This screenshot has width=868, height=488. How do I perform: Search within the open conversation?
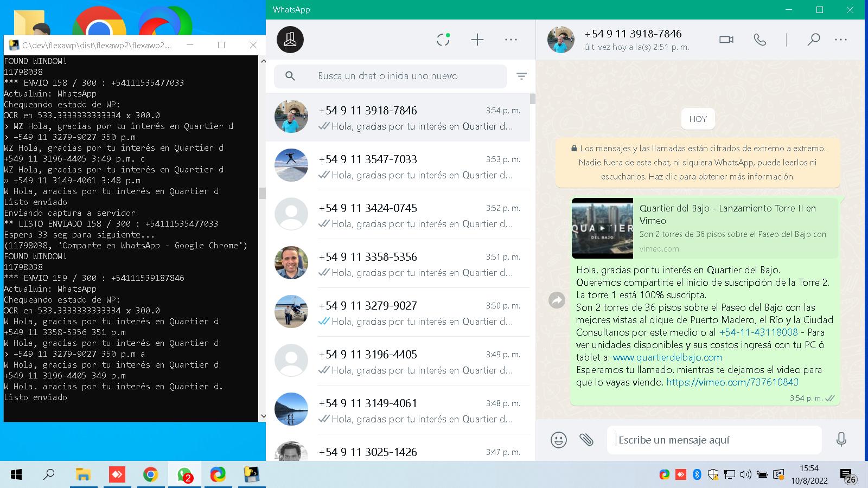(813, 40)
